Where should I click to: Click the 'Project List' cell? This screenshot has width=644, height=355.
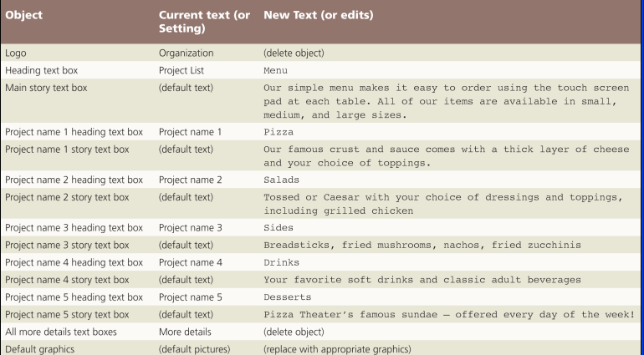coord(181,70)
